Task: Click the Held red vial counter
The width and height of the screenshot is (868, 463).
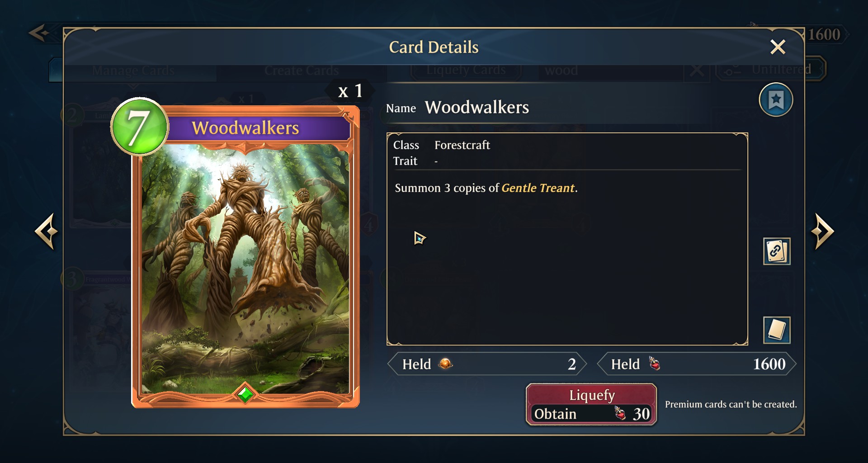Action: 697,364
